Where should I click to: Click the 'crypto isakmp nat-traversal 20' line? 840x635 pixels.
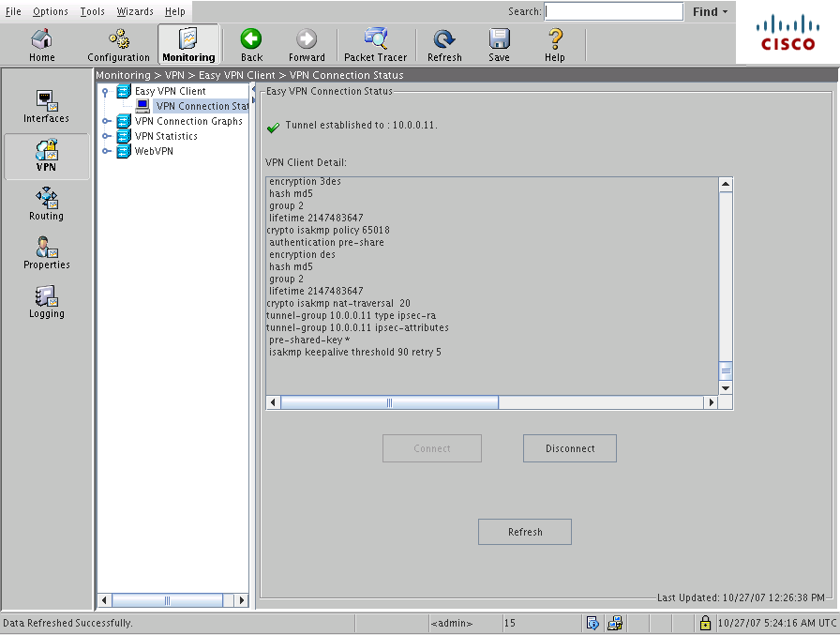tap(338, 303)
